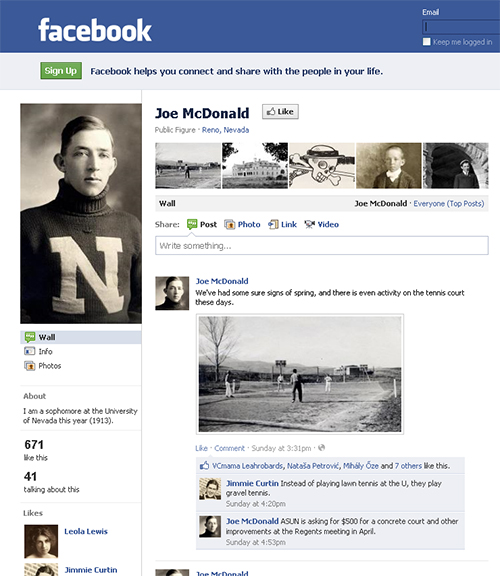Click the globe privacy icon by post timestamp
The width and height of the screenshot is (500, 576).
coord(321,447)
